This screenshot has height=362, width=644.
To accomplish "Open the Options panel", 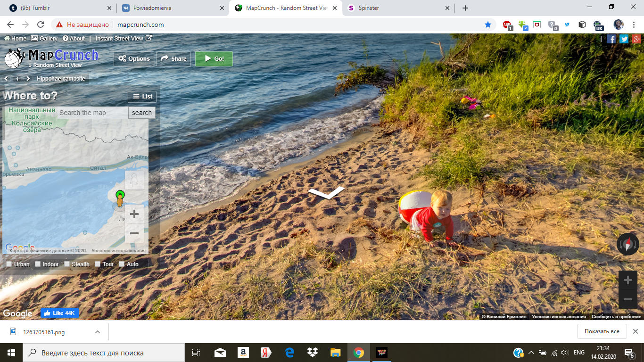I will pyautogui.click(x=134, y=59).
